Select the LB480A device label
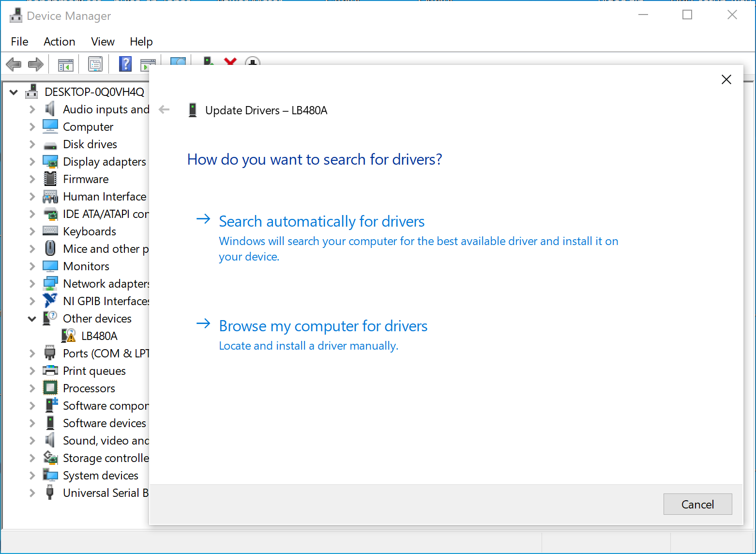This screenshot has width=756, height=554. (99, 336)
